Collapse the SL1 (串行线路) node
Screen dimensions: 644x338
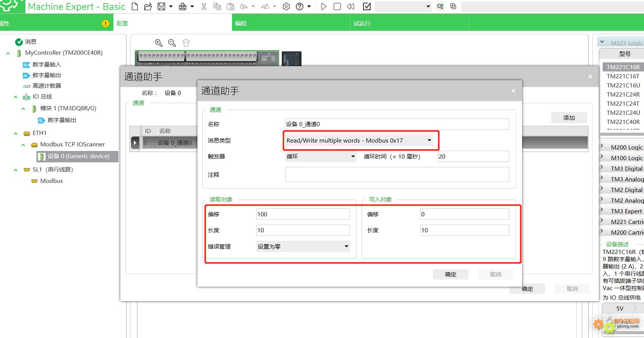tap(16, 170)
